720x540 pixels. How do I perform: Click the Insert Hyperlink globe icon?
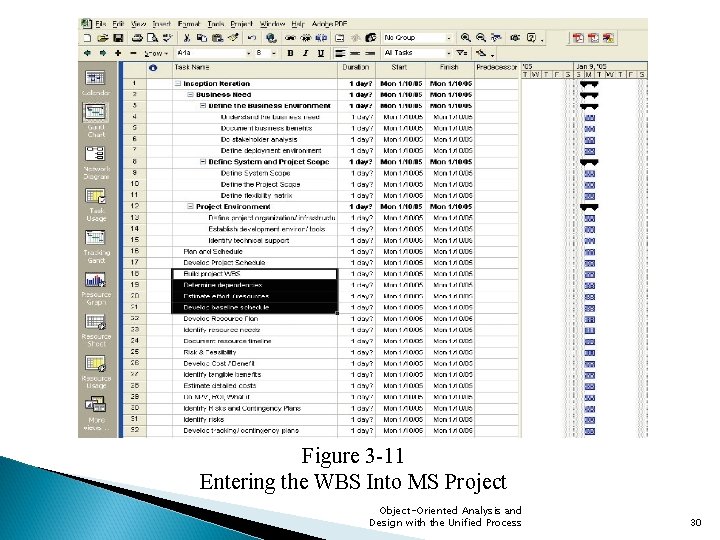coord(271,38)
